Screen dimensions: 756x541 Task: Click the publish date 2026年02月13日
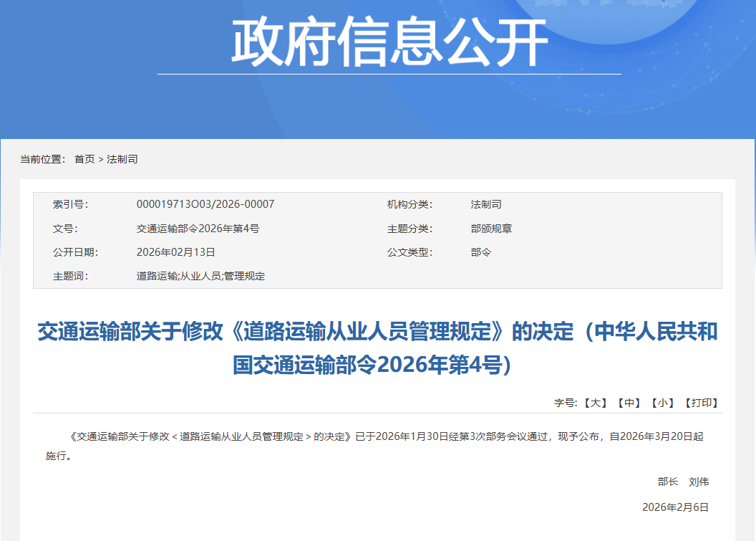175,252
